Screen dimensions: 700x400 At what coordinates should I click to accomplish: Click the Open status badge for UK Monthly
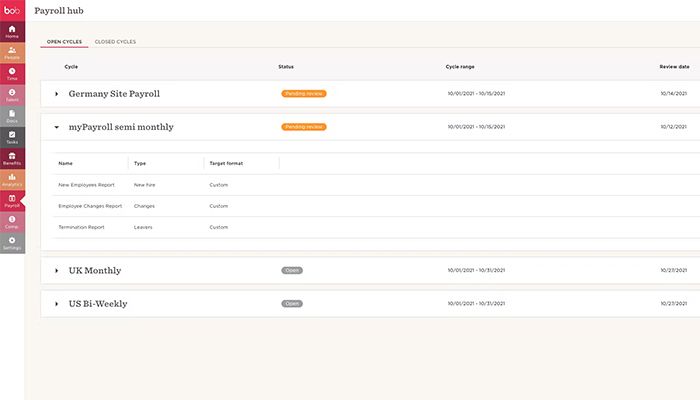(292, 270)
